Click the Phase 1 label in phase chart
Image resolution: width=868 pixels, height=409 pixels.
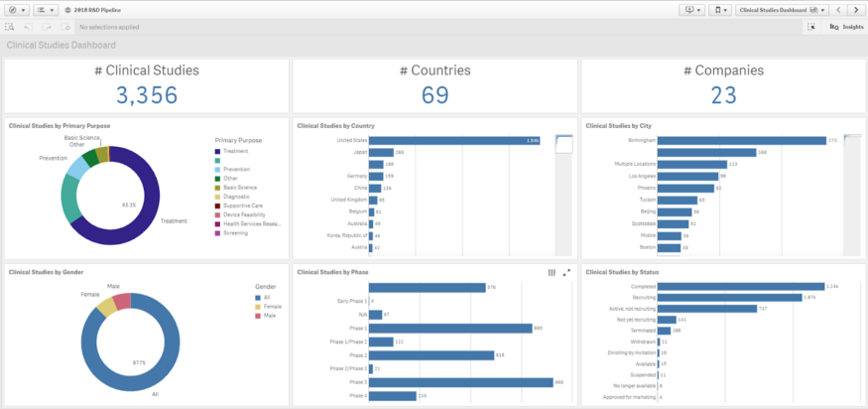[x=358, y=329]
